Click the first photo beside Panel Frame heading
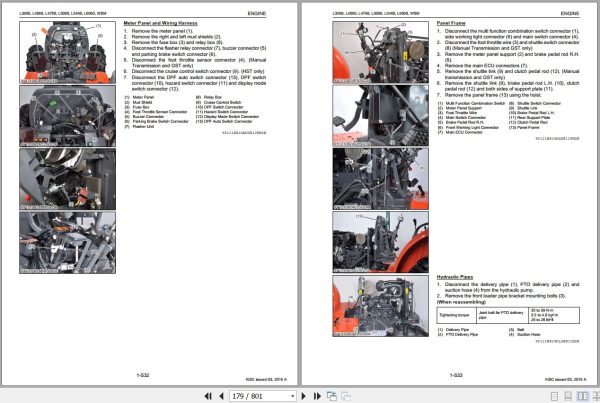Screen dimensions: 600x403 tap(380, 52)
